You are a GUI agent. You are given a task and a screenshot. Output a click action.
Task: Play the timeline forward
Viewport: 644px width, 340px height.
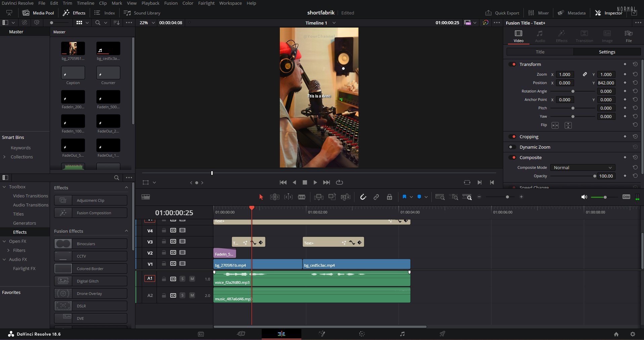[x=315, y=182]
